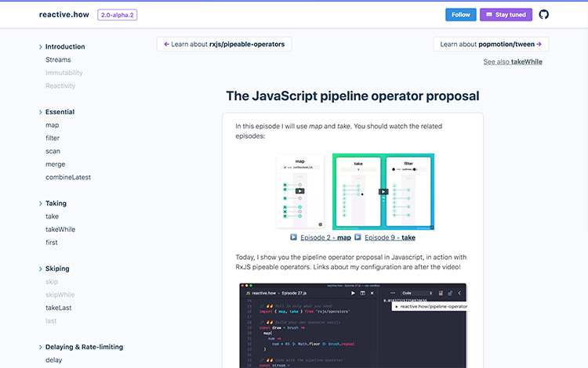
Task: Select merge in the Essential list
Action: click(55, 164)
